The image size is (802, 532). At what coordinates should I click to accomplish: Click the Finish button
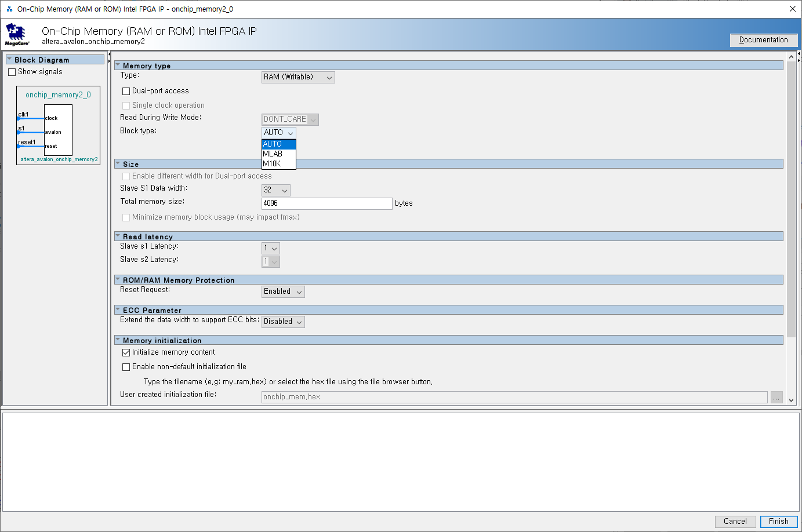(x=779, y=522)
